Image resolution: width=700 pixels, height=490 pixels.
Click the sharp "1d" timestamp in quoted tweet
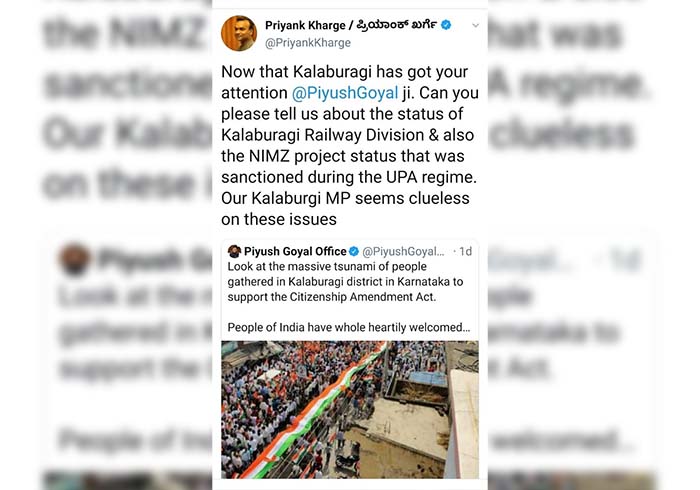pos(463,251)
